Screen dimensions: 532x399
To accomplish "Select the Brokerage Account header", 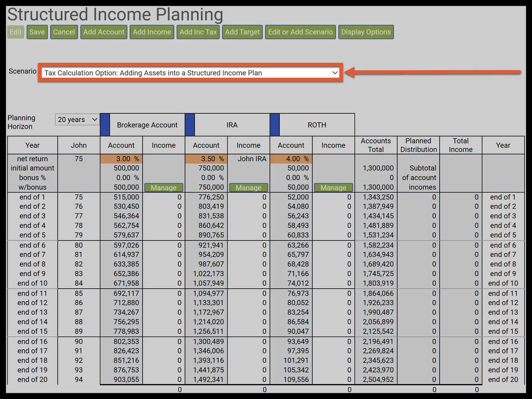I will tap(147, 125).
